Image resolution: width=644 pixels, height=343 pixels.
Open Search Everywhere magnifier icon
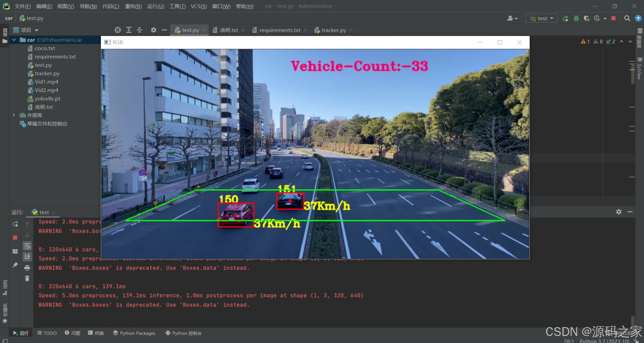point(627,18)
